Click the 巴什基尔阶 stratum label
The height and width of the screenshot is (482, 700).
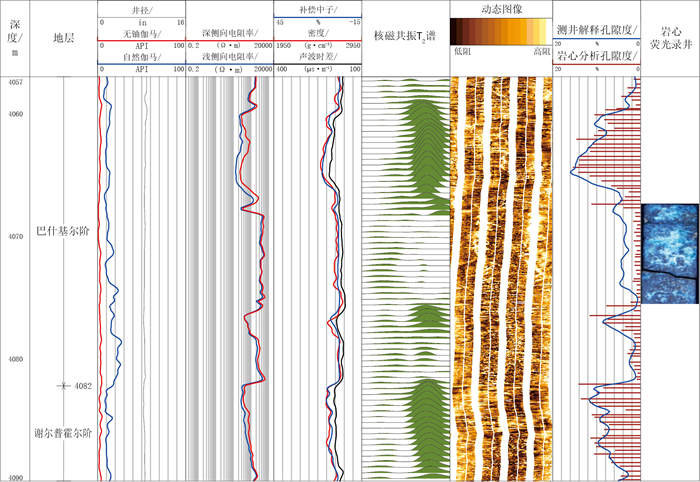coord(63,230)
